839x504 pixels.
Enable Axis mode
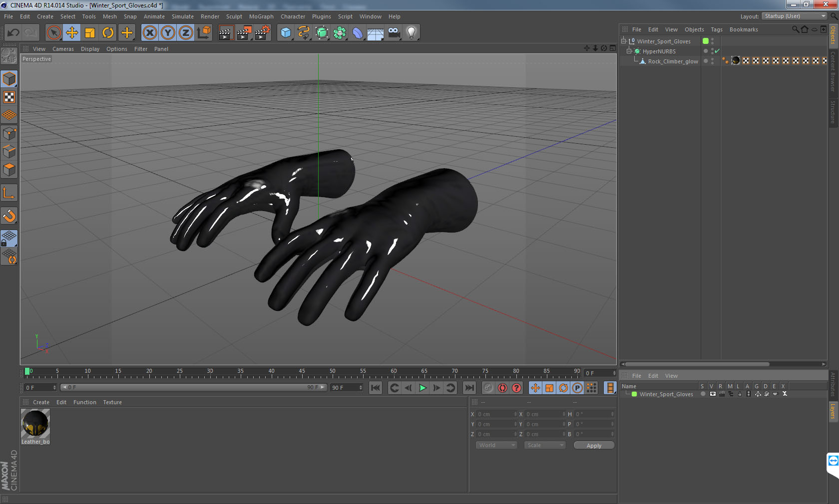point(9,193)
